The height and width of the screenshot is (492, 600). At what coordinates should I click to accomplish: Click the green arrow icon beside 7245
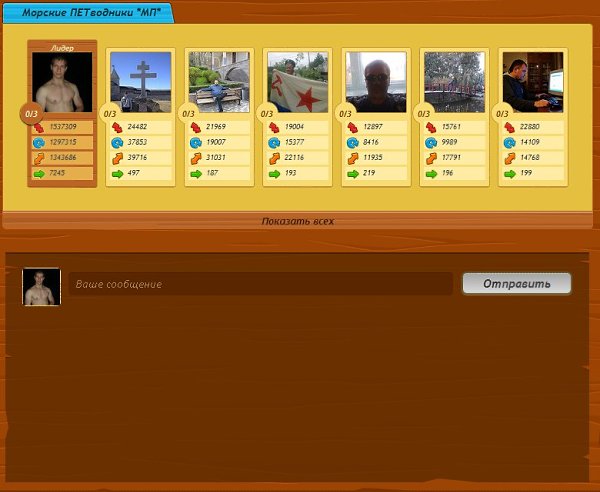pos(39,173)
